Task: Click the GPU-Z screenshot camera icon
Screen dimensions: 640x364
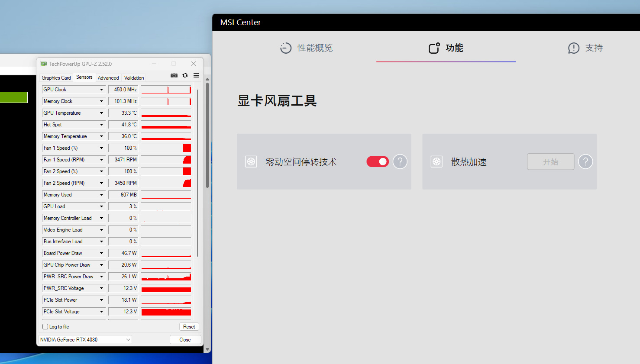Action: [174, 75]
